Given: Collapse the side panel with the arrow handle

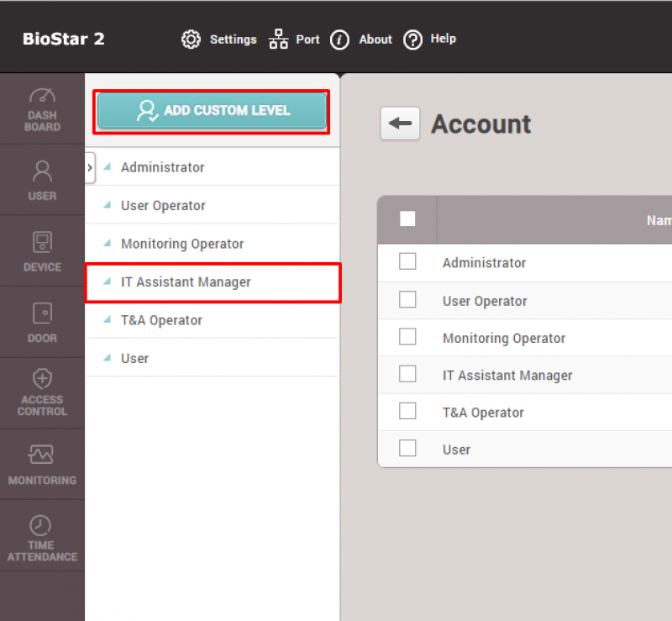Looking at the screenshot, I should [90, 168].
